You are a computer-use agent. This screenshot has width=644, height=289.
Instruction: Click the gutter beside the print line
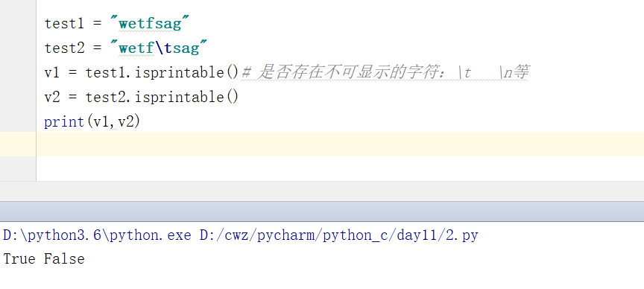tap(18, 122)
